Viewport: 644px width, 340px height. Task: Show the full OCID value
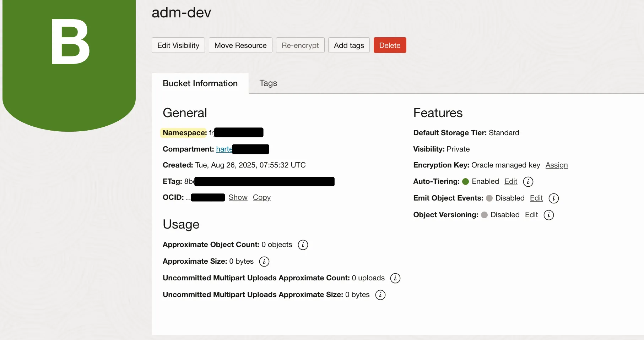pos(238,197)
